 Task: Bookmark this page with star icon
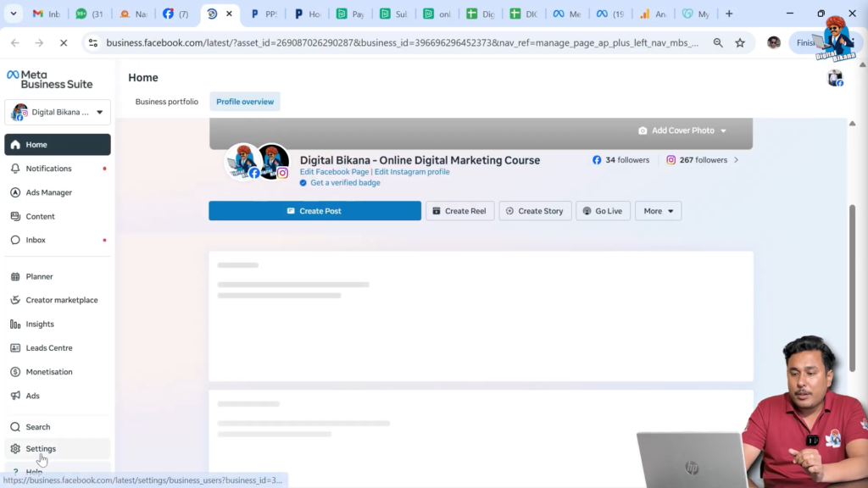[740, 42]
